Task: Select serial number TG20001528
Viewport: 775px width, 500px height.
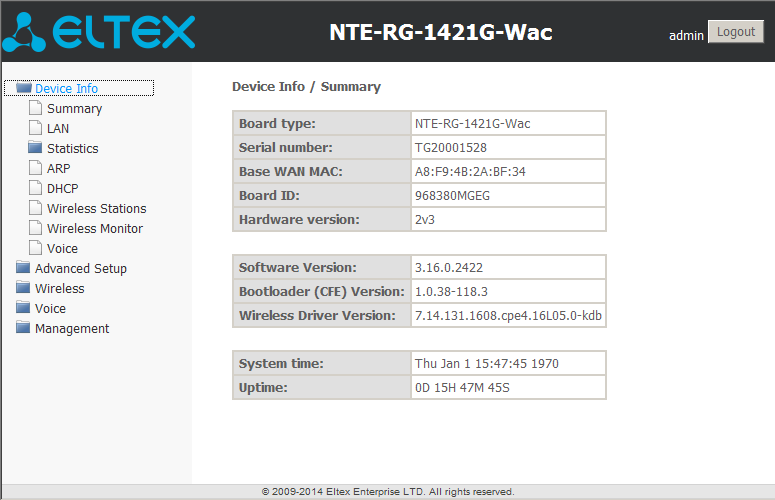Action: 451,148
